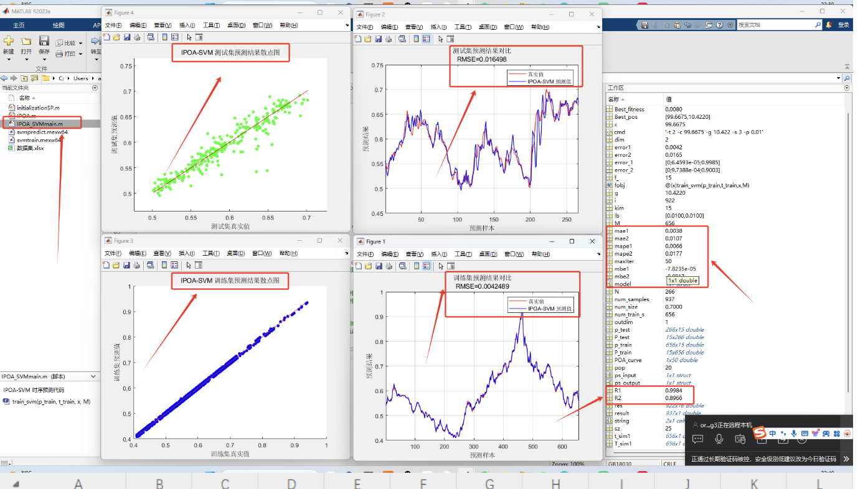Sort files by the 名称 column header

[27, 98]
